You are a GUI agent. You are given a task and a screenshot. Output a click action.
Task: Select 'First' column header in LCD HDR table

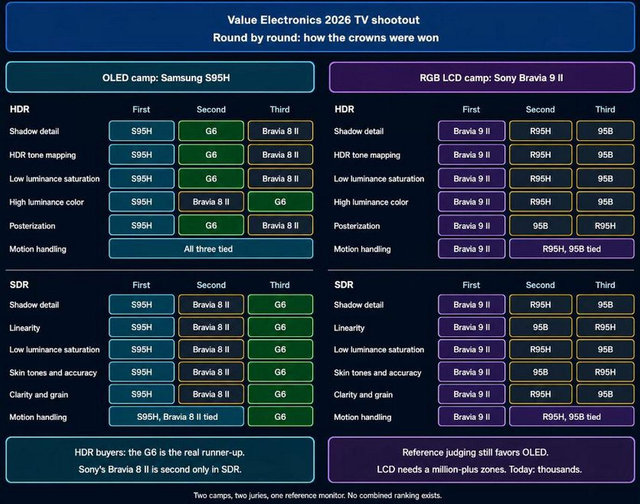pos(471,109)
